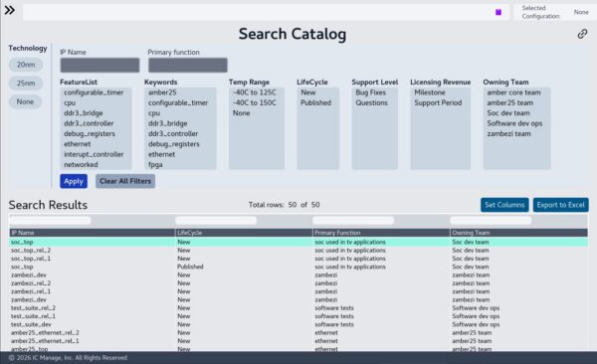Select Support Period licensing revenue
The image size is (597, 364).
(x=438, y=102)
